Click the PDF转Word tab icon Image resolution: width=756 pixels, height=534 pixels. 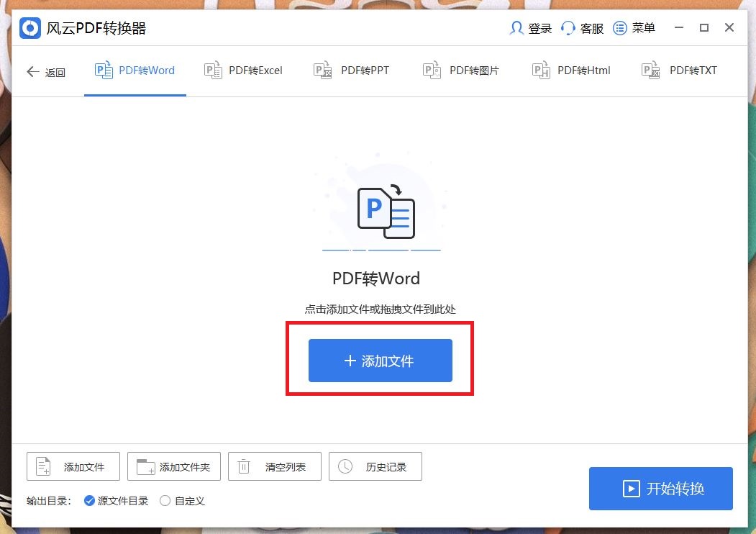point(104,71)
